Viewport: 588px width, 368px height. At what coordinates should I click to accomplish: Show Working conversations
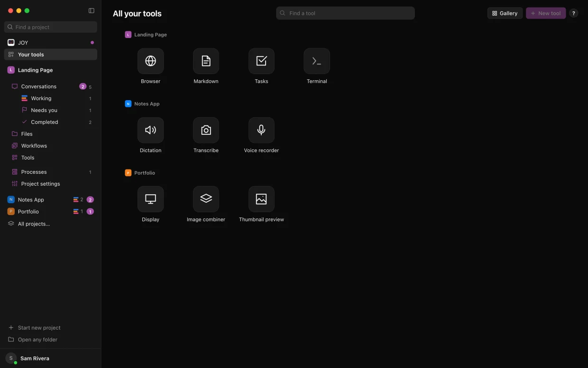tap(56, 98)
